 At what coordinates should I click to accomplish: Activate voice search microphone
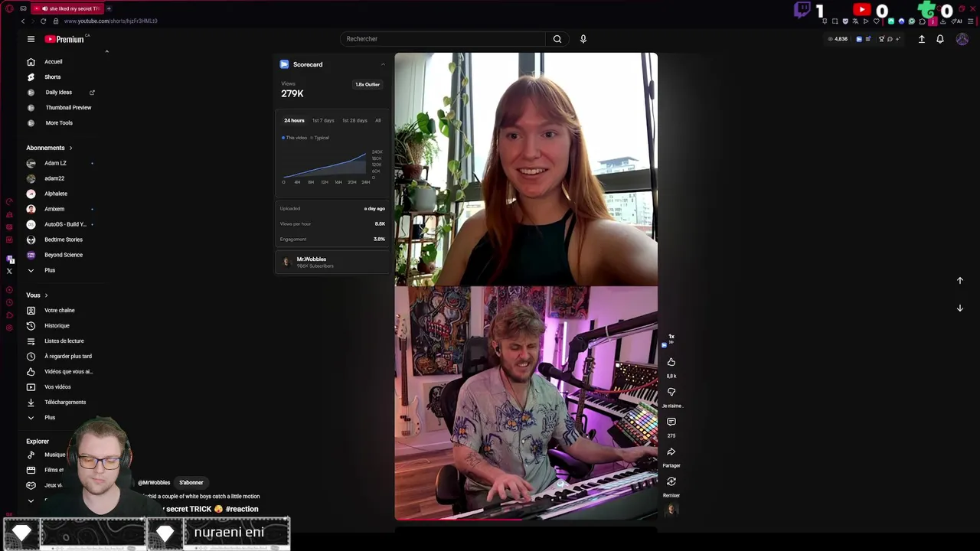583,39
